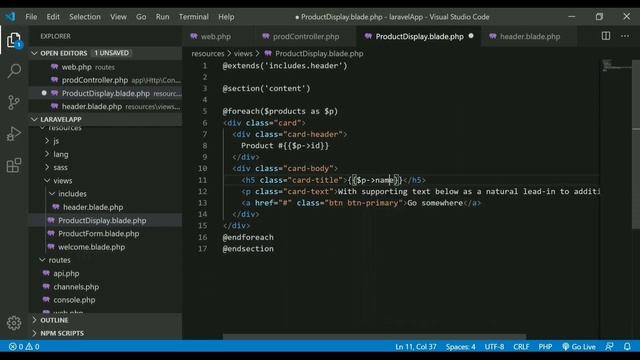The image size is (640, 360).
Task: Click Spaces: 4 indentation setting
Action: click(x=460, y=347)
